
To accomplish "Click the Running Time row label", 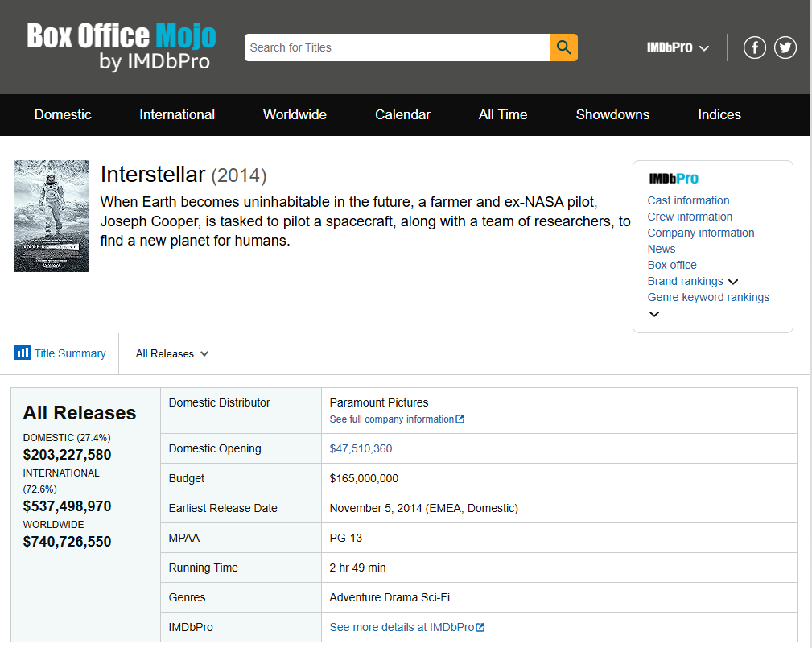I will pos(204,568).
